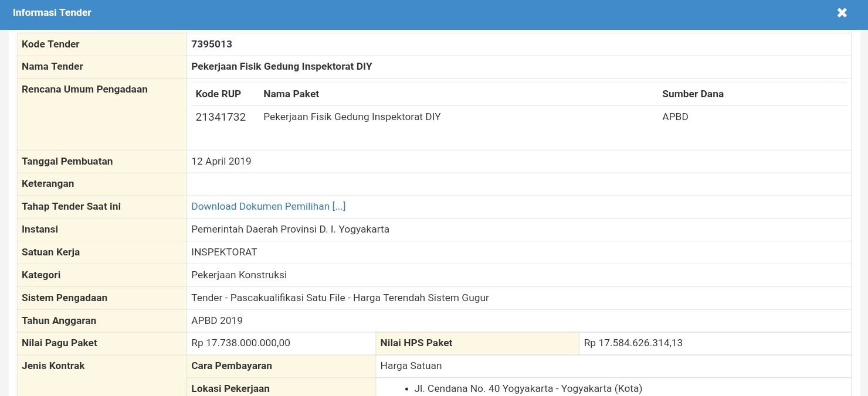Select RUP code 21341732
The width and height of the screenshot is (868, 396).
click(221, 117)
